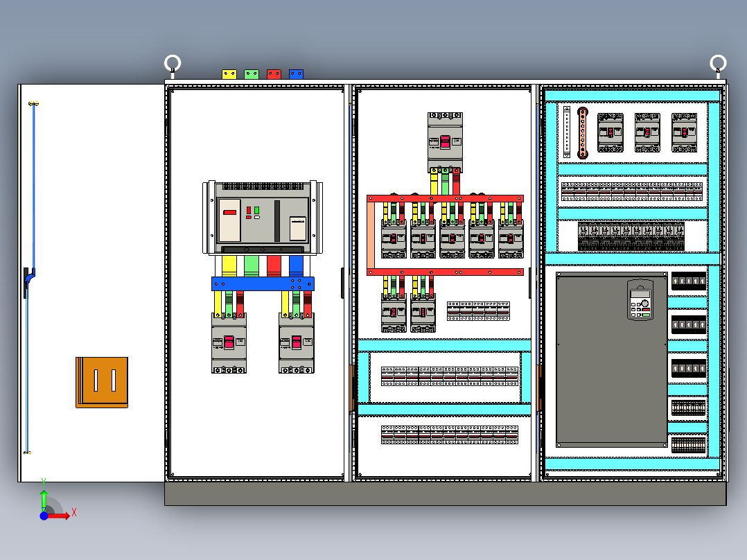Viewport: 747px width, 560px height.
Task: Click the green busbar terminal on the cabinet roof
Action: click(x=252, y=74)
